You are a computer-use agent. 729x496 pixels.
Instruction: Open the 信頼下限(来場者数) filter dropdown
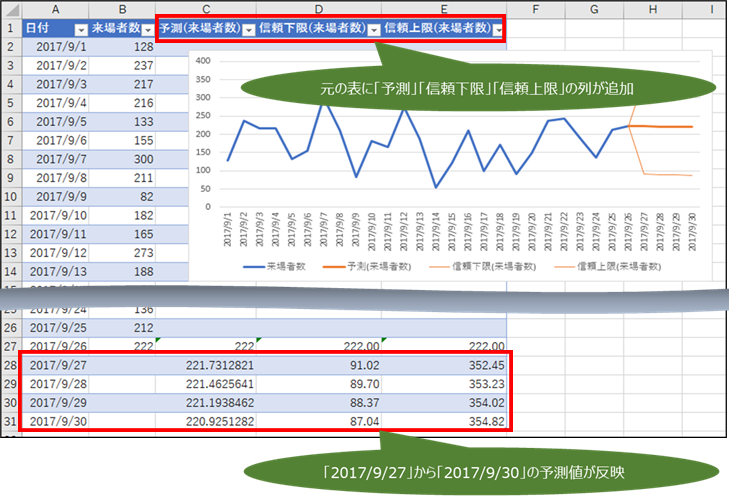tap(374, 30)
